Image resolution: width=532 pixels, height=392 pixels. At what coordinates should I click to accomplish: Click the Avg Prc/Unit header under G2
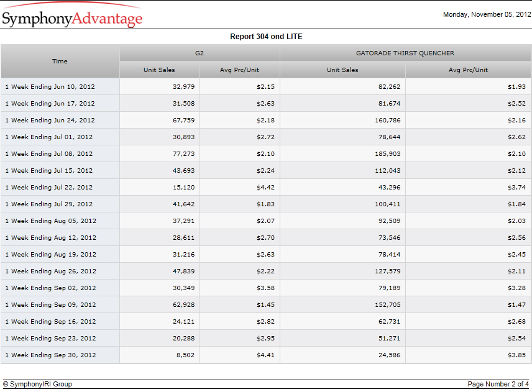click(x=239, y=70)
